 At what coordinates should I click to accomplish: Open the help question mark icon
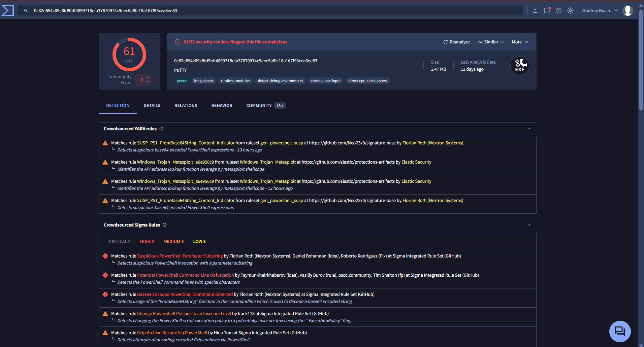[x=558, y=11]
